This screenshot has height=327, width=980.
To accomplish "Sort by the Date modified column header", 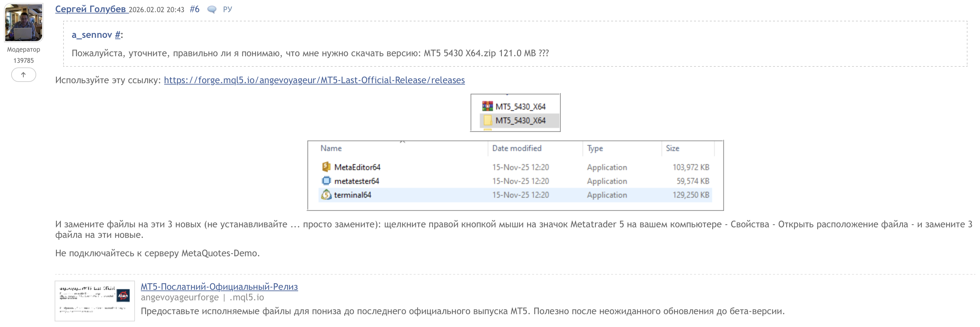I will click(517, 148).
